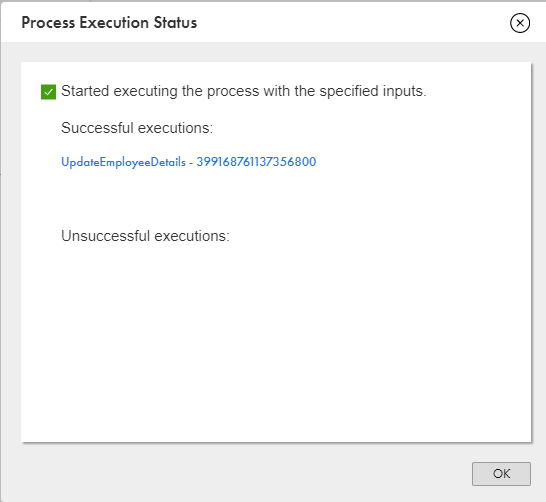Select the Successful executions label
This screenshot has height=502, width=546.
pos(137,128)
